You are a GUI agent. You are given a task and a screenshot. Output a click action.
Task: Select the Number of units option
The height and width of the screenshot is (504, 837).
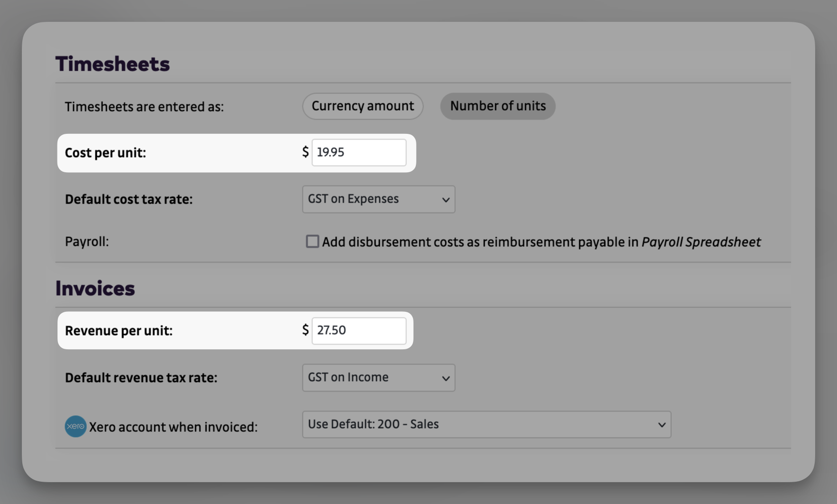point(497,106)
